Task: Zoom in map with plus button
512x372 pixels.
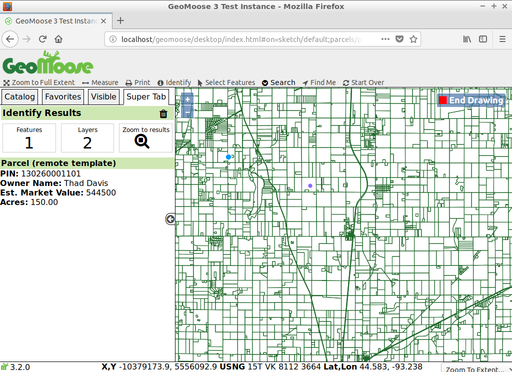Action: [188, 99]
